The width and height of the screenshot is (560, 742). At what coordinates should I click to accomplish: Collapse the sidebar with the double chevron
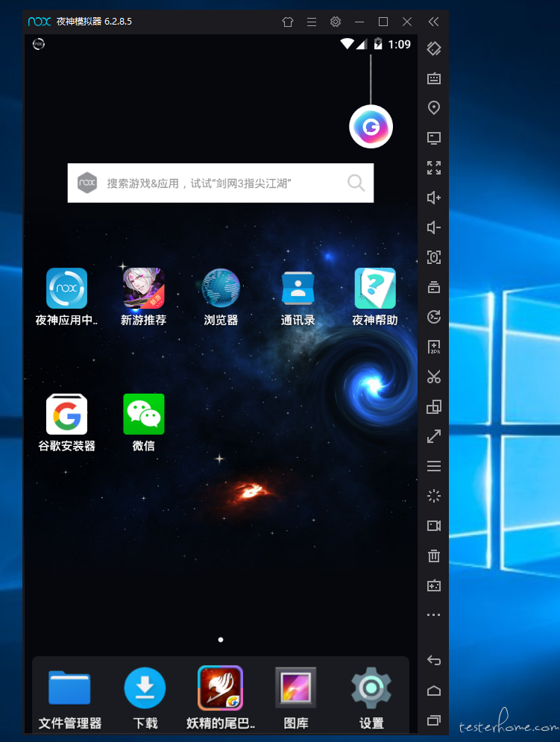[434, 22]
